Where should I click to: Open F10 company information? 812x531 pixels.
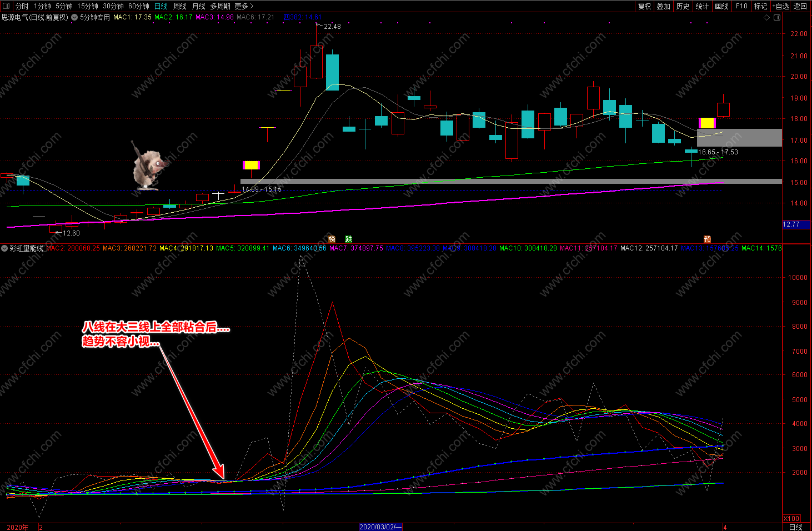pyautogui.click(x=741, y=6)
